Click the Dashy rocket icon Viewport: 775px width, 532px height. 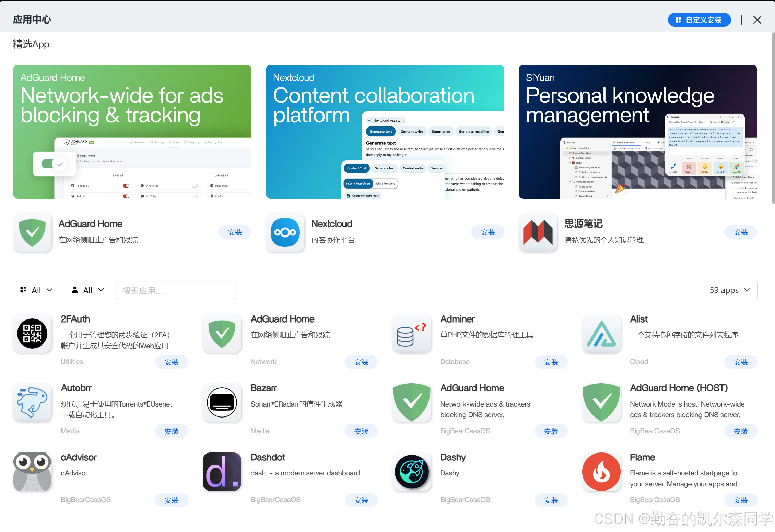point(412,472)
